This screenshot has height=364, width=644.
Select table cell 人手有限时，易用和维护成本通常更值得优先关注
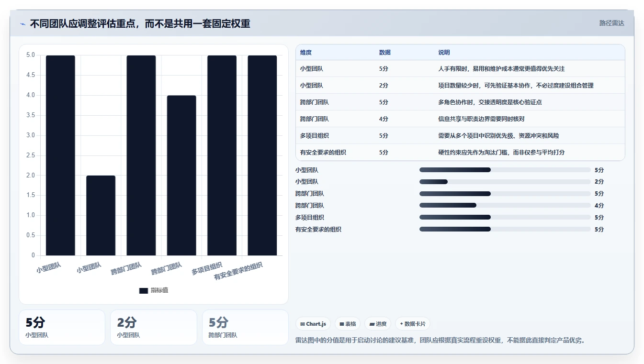(501, 69)
